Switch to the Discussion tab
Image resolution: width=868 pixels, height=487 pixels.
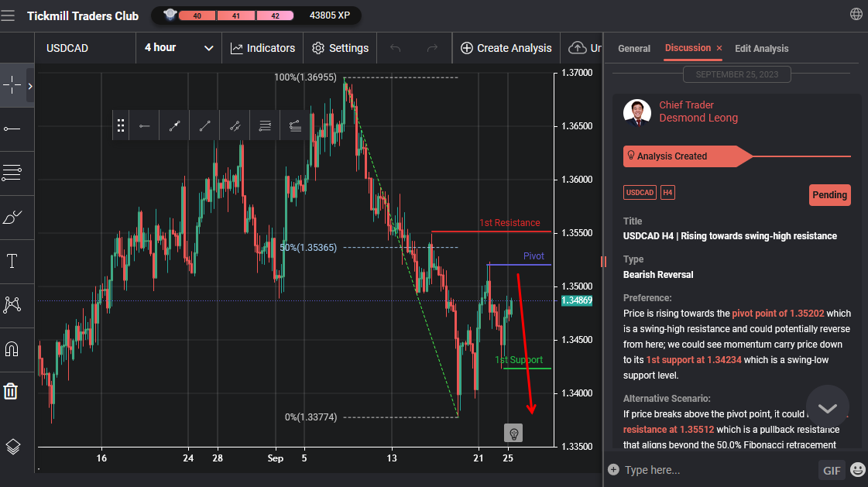[688, 48]
